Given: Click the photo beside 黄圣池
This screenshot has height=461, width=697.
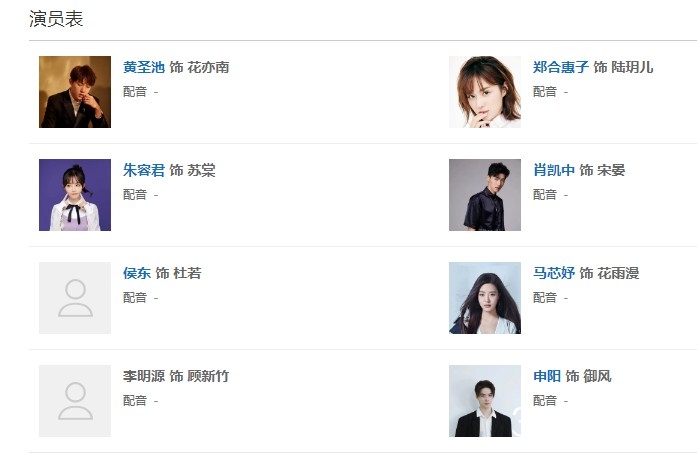Looking at the screenshot, I should (75, 92).
